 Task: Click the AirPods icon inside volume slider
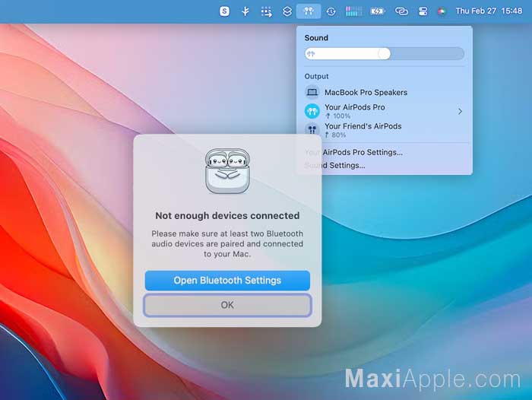311,54
